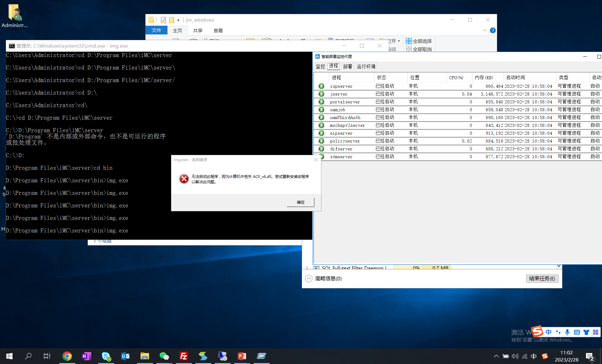Click 全部选择 in Explorer ribbon
The height and width of the screenshot is (364, 602).
click(419, 41)
